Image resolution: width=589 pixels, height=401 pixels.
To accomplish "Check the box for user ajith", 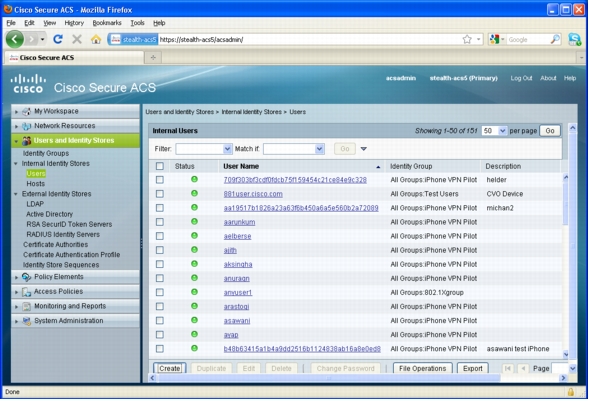I will click(x=160, y=250).
